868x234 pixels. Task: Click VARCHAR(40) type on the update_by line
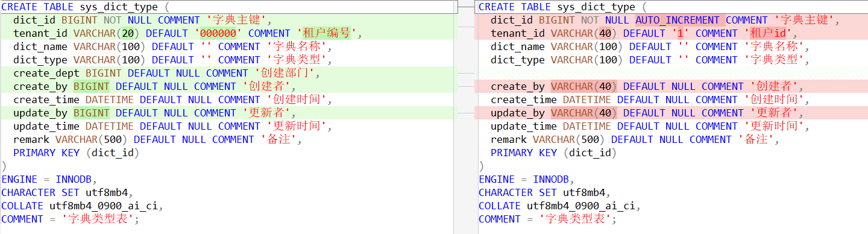click(584, 113)
